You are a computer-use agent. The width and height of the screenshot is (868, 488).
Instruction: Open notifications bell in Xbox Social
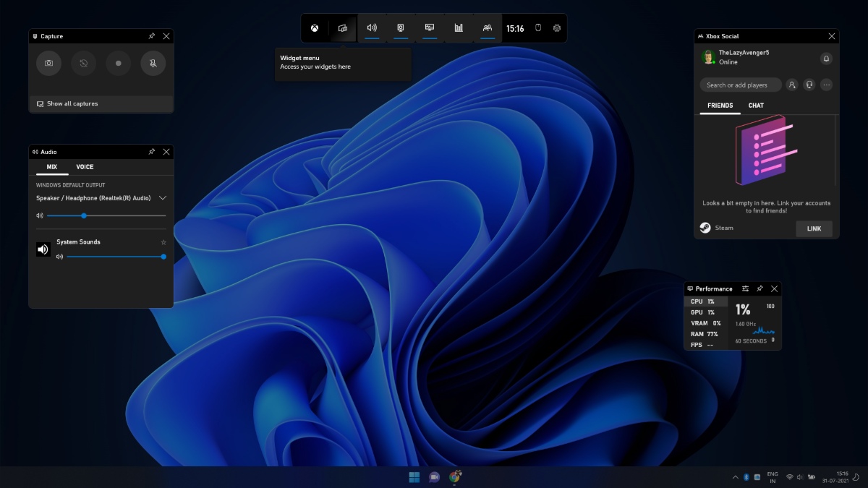point(826,59)
